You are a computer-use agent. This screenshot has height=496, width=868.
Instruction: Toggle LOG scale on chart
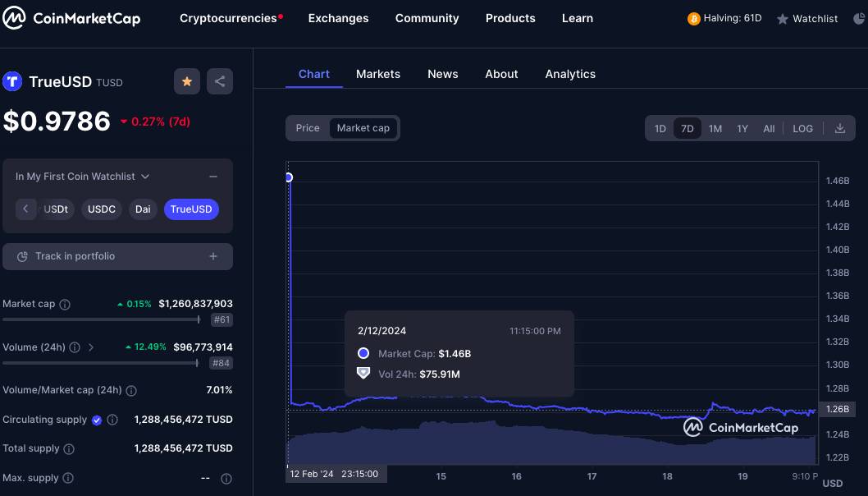click(802, 129)
